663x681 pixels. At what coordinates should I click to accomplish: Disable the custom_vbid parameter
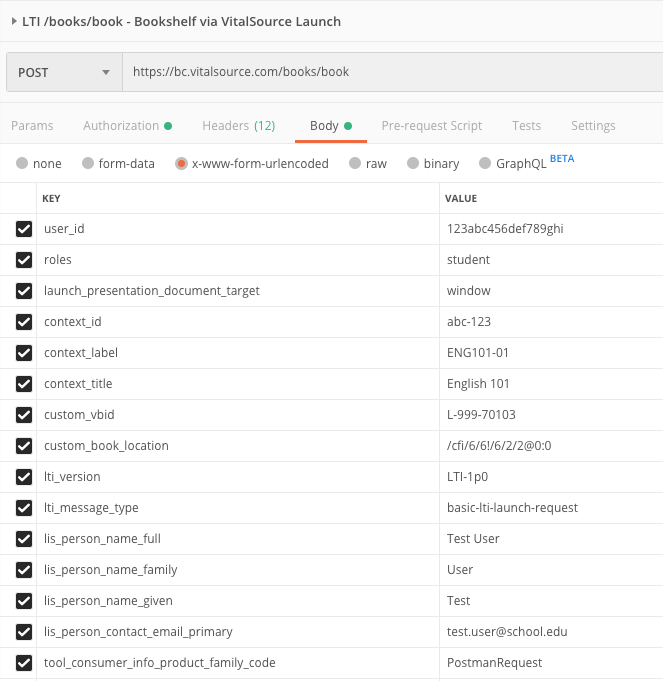pyautogui.click(x=24, y=415)
